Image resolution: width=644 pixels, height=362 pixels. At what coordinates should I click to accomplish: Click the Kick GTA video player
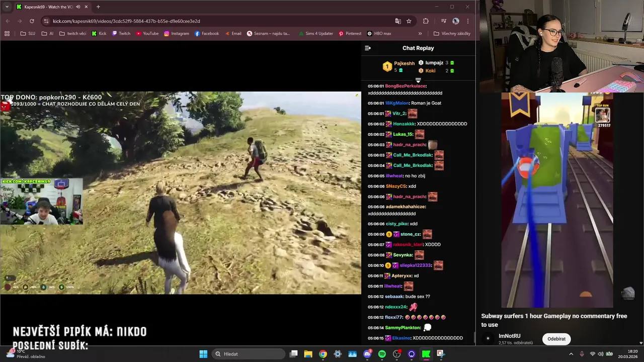(181, 193)
